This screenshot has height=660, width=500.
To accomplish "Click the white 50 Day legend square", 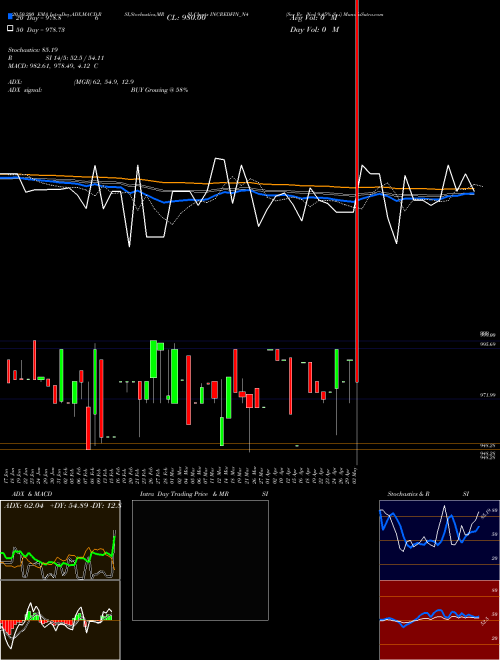I will [10, 29].
